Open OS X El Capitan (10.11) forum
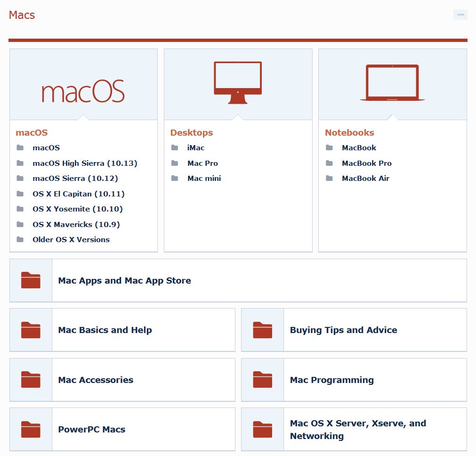Viewport: 476px width, 456px height. tap(79, 194)
